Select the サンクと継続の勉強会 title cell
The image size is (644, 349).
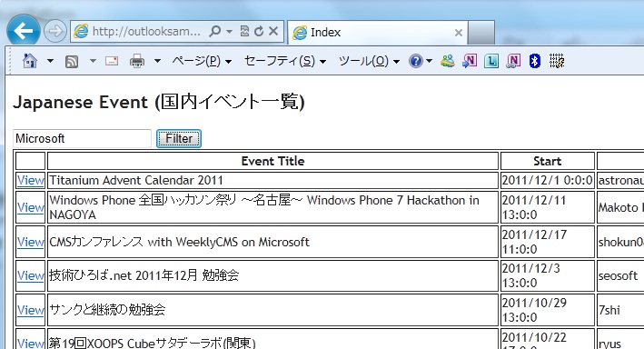[272, 310]
